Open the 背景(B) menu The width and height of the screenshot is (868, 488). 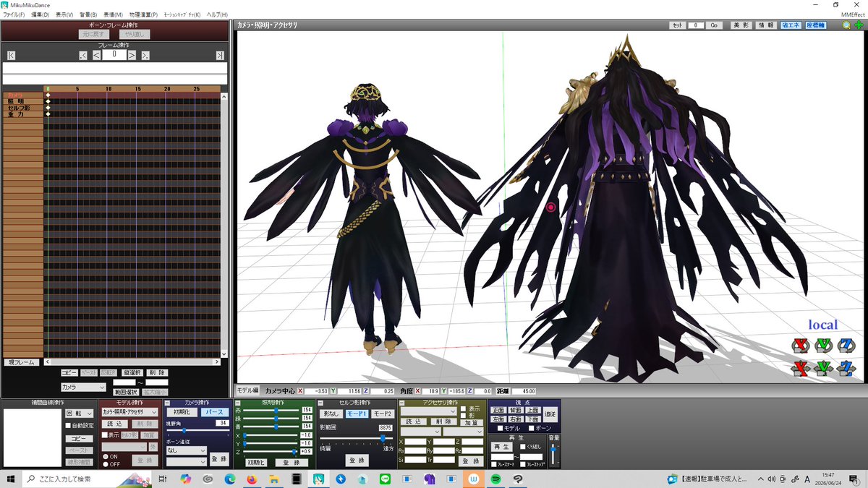pos(88,14)
